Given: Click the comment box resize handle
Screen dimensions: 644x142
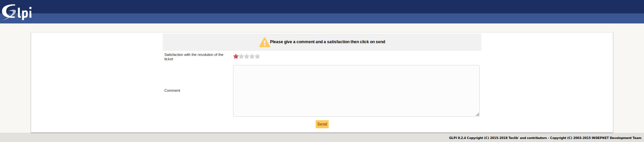Looking at the screenshot, I should (x=477, y=114).
